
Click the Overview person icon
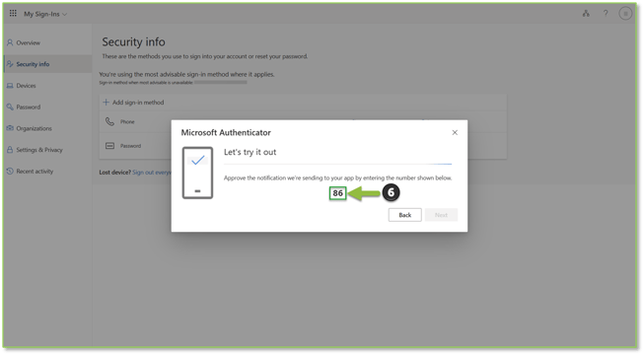(10, 42)
